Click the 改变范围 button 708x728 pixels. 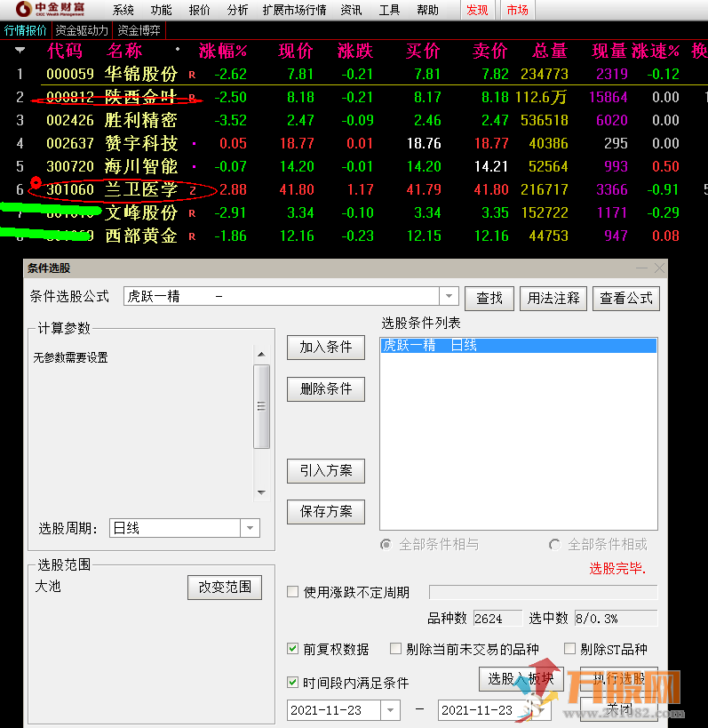click(225, 588)
